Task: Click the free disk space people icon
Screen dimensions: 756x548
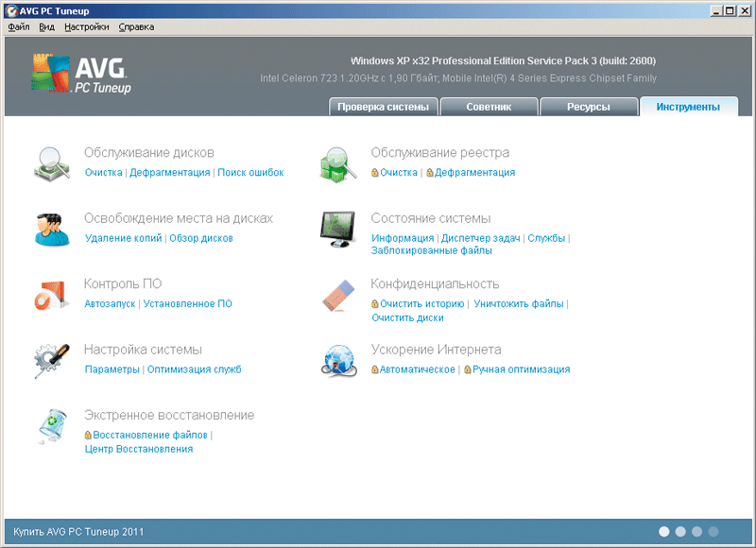Action: click(51, 230)
